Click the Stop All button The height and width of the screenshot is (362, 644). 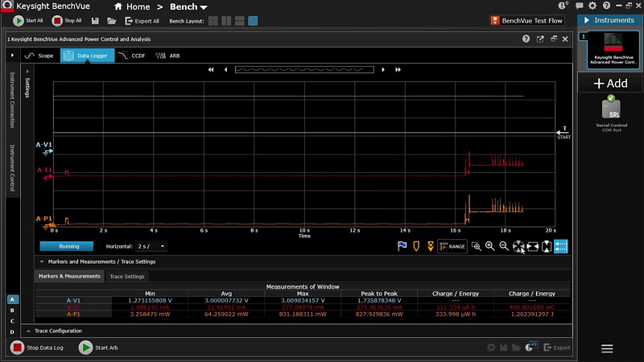67,21
